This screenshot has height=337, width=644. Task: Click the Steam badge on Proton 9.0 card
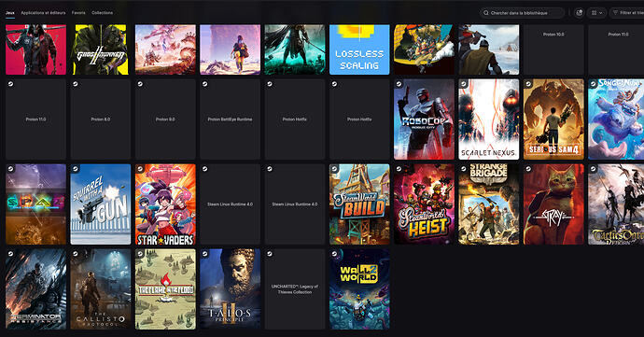[x=140, y=84]
